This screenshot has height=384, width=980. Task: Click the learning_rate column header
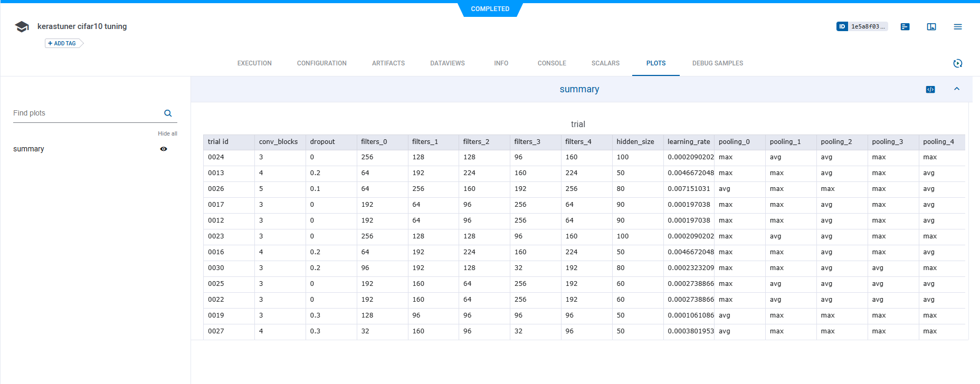(x=688, y=142)
